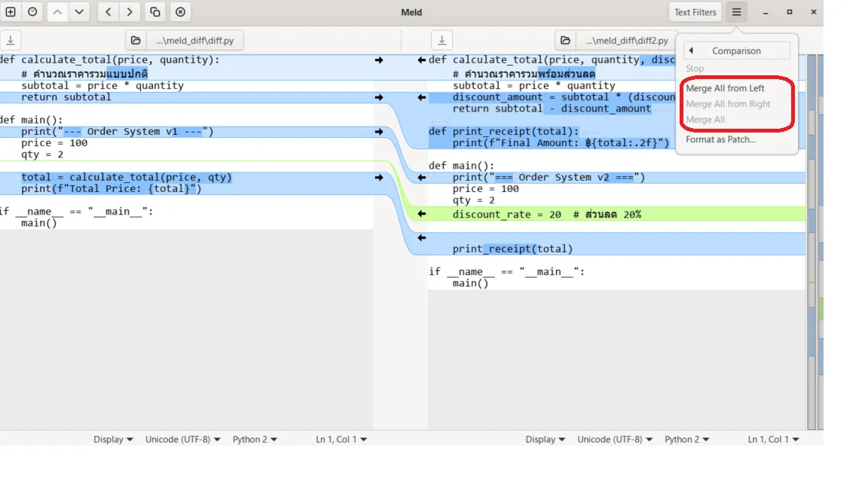Go back to the Comparison menu header
Image resolution: width=868 pixels, height=488 pixels.
pyautogui.click(x=737, y=50)
